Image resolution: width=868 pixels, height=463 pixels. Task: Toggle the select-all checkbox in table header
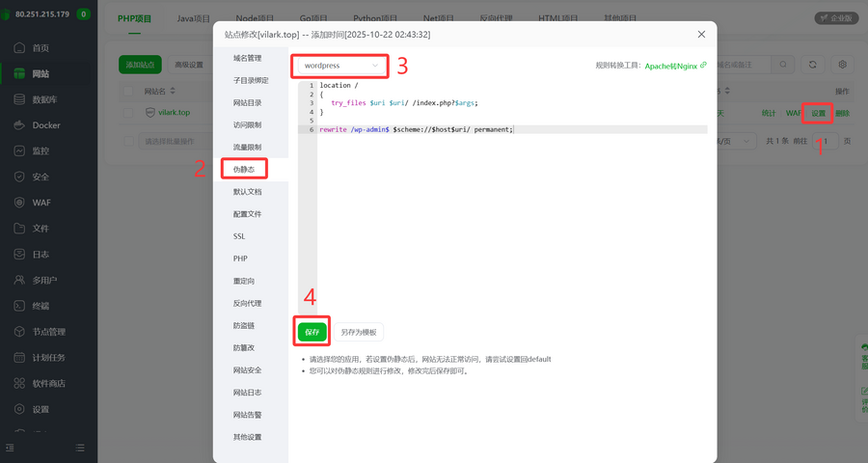(x=129, y=91)
